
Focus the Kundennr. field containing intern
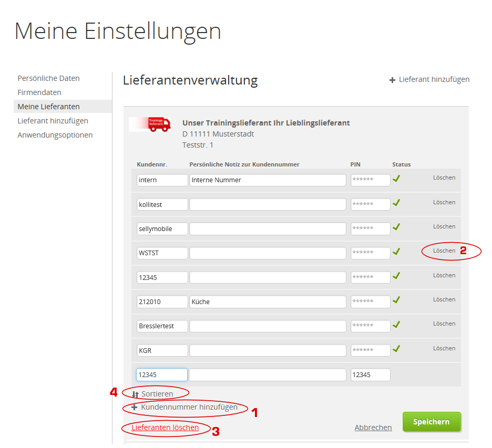(162, 180)
